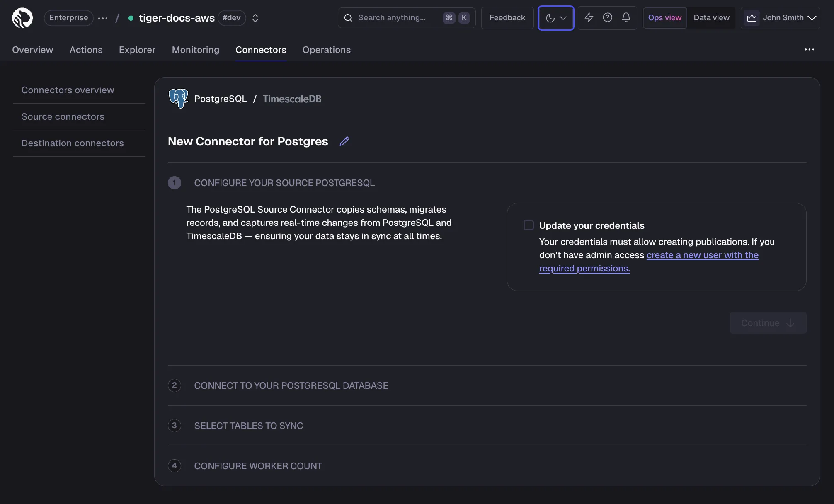Screen dimensions: 834x504
Task: Click the PostgreSQL elephant icon
Action: 178,99
